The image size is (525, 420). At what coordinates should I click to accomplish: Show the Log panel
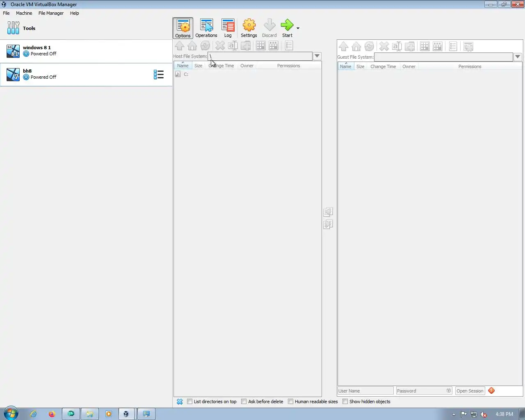pos(228,28)
